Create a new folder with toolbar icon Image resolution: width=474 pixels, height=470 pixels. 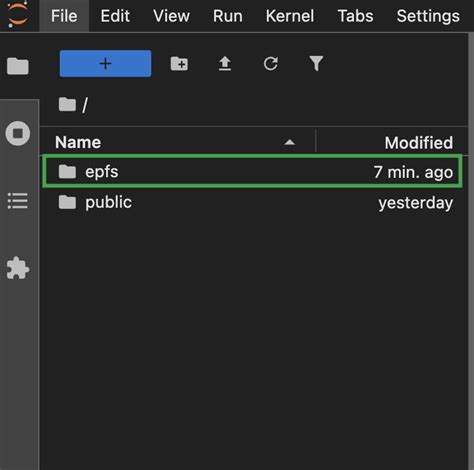point(179,63)
